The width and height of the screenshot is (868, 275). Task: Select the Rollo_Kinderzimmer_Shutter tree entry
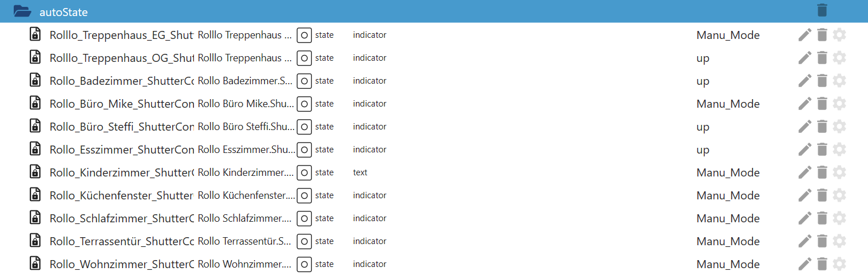pos(122,172)
